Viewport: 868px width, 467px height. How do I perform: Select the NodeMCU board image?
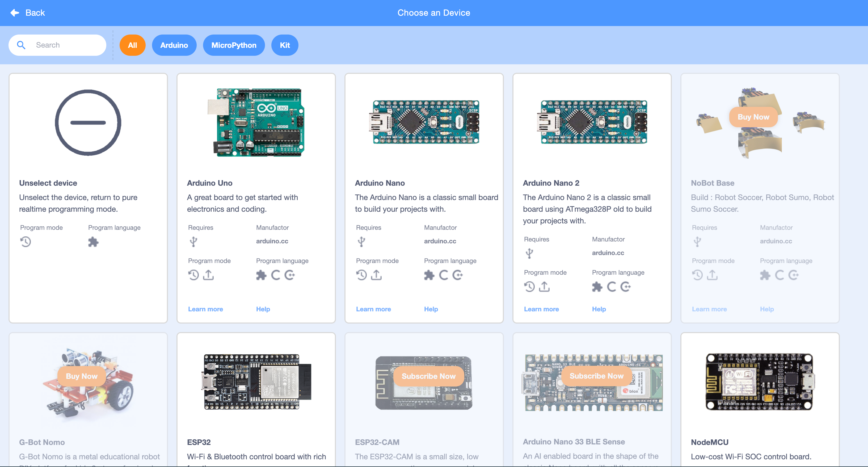tap(760, 382)
